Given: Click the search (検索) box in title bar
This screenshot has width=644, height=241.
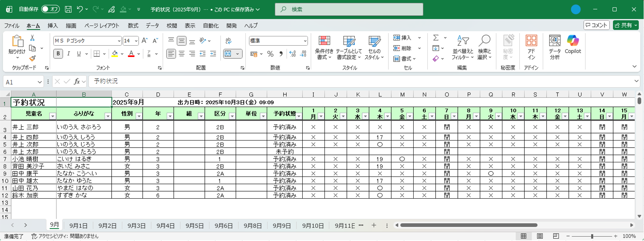Looking at the screenshot, I should click(x=349, y=9).
